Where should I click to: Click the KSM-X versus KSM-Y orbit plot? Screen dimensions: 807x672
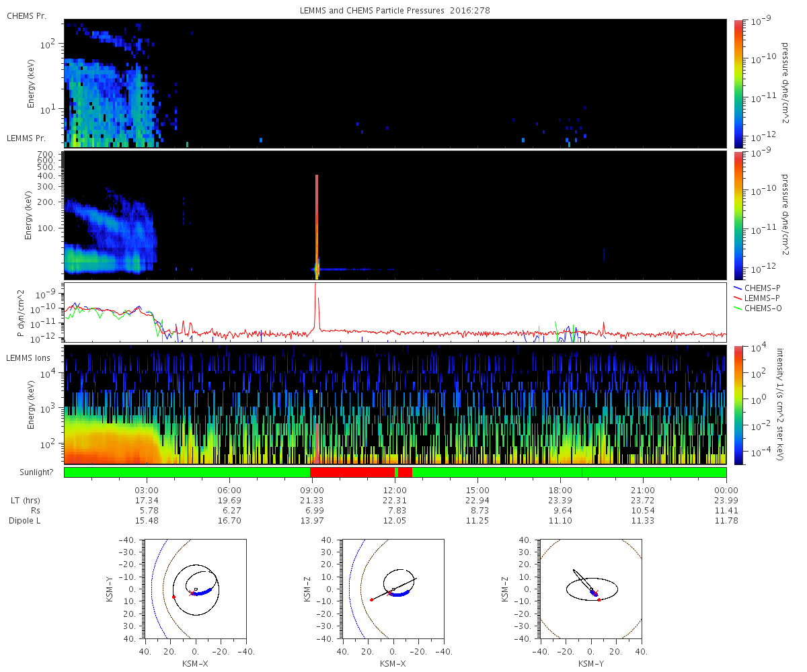194,588
